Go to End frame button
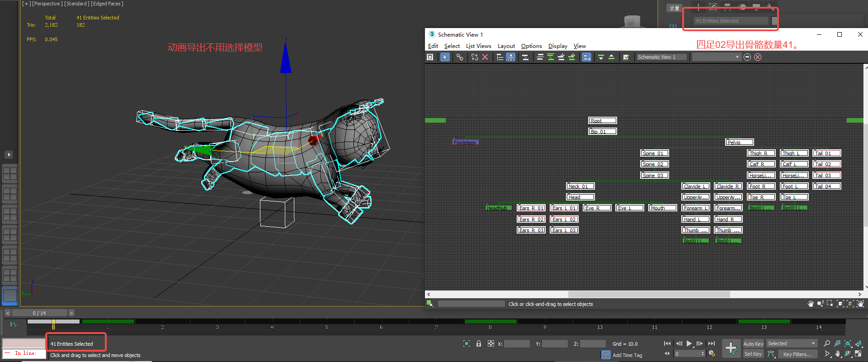Viewport: 868px width, 362px height. coord(712,344)
